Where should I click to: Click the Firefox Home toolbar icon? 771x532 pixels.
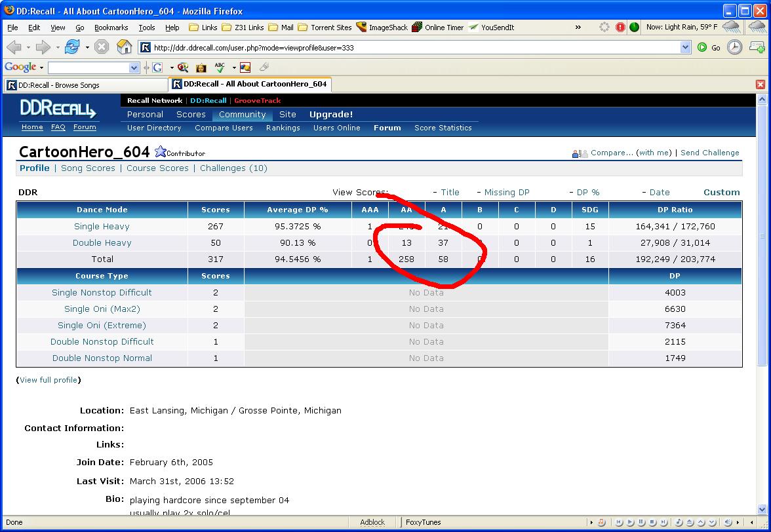pos(124,47)
